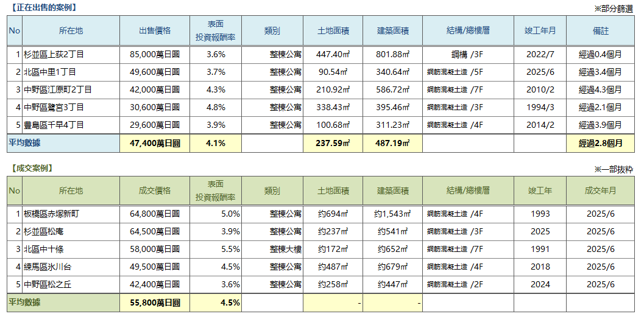Select the 杉並區上荻2丁目 location cell

pyautogui.click(x=54, y=54)
